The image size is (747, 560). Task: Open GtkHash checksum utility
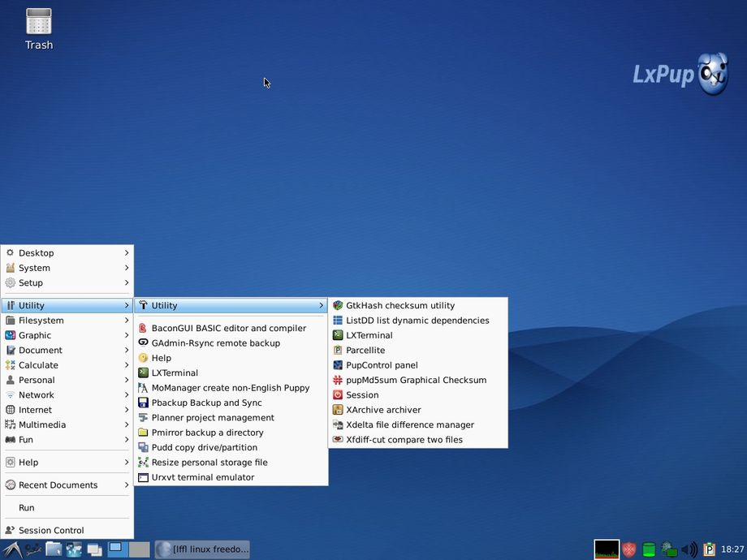tap(400, 306)
